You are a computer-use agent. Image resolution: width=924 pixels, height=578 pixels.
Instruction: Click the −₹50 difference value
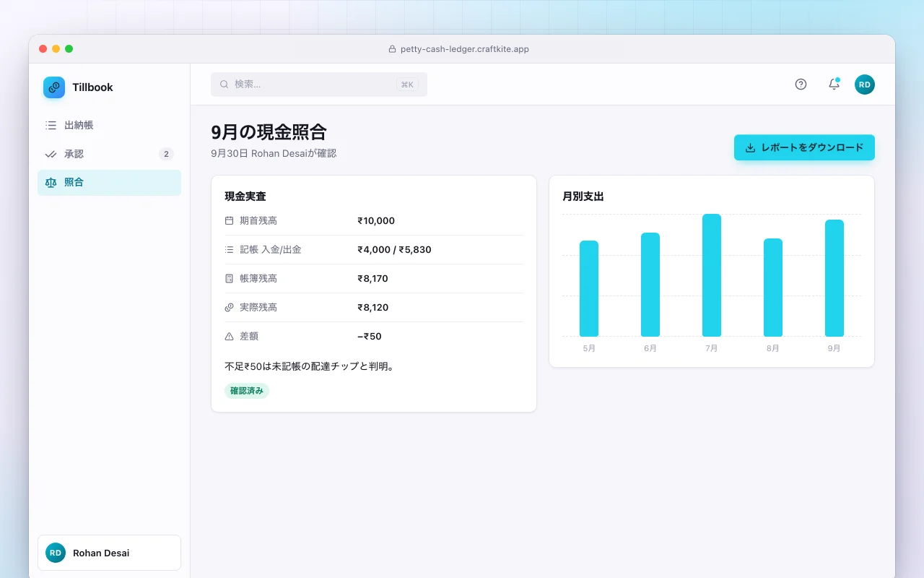(370, 336)
